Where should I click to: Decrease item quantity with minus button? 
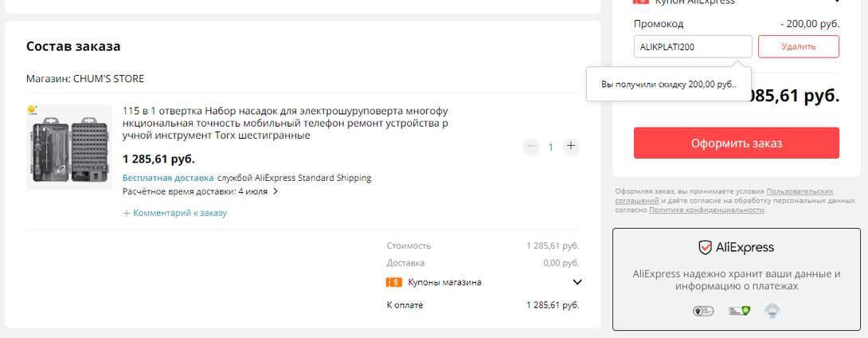point(531,147)
